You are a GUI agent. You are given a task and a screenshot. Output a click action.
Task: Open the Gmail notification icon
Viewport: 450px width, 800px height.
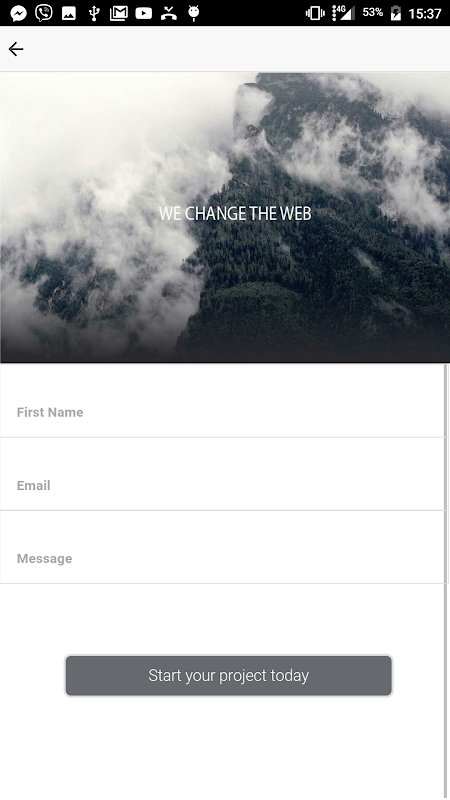[x=118, y=13]
